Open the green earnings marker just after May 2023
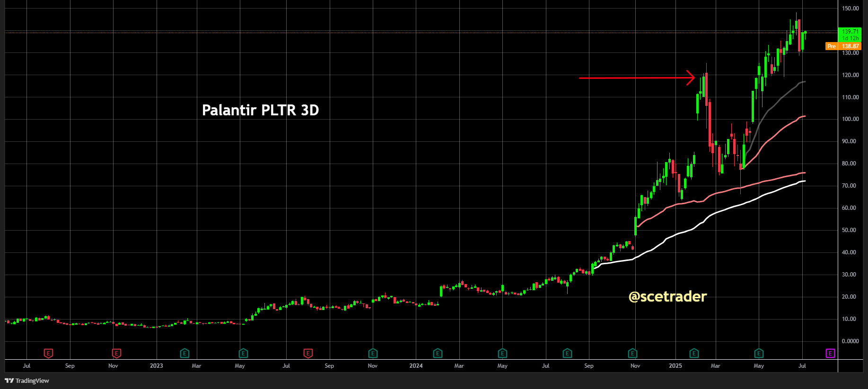 [x=243, y=353]
